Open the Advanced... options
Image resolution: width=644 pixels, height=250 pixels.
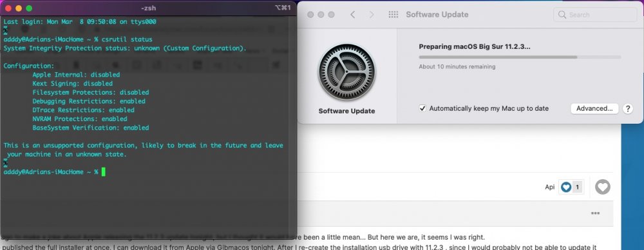pyautogui.click(x=594, y=108)
